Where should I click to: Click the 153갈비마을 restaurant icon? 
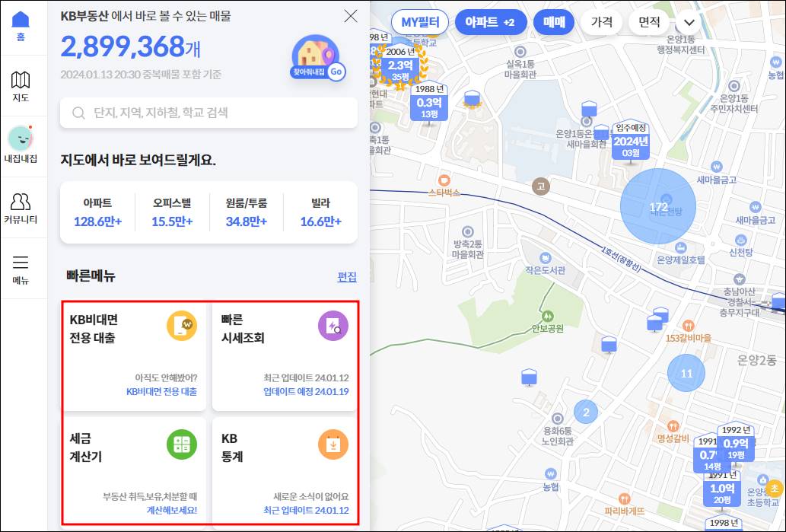point(689,326)
